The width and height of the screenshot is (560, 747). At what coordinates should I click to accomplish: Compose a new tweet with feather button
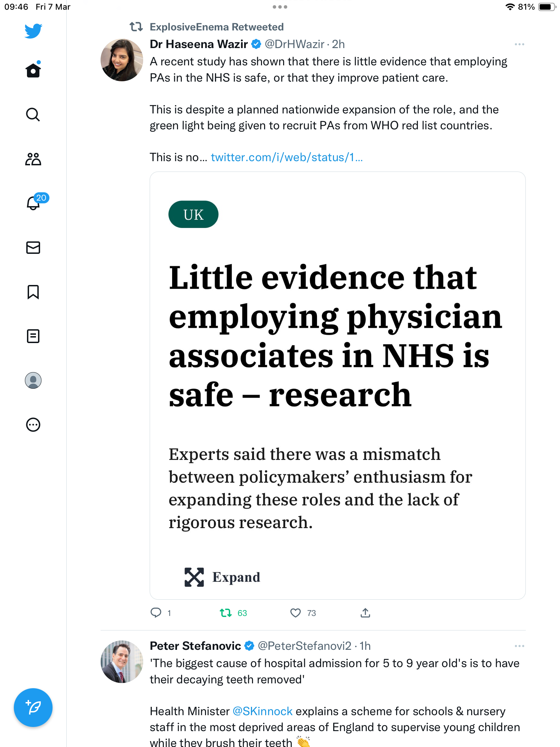point(33,708)
